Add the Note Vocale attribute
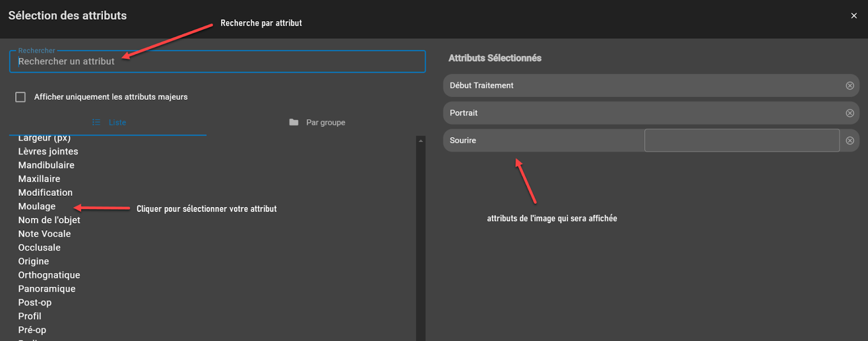Viewport: 868px width, 341px height. point(44,234)
